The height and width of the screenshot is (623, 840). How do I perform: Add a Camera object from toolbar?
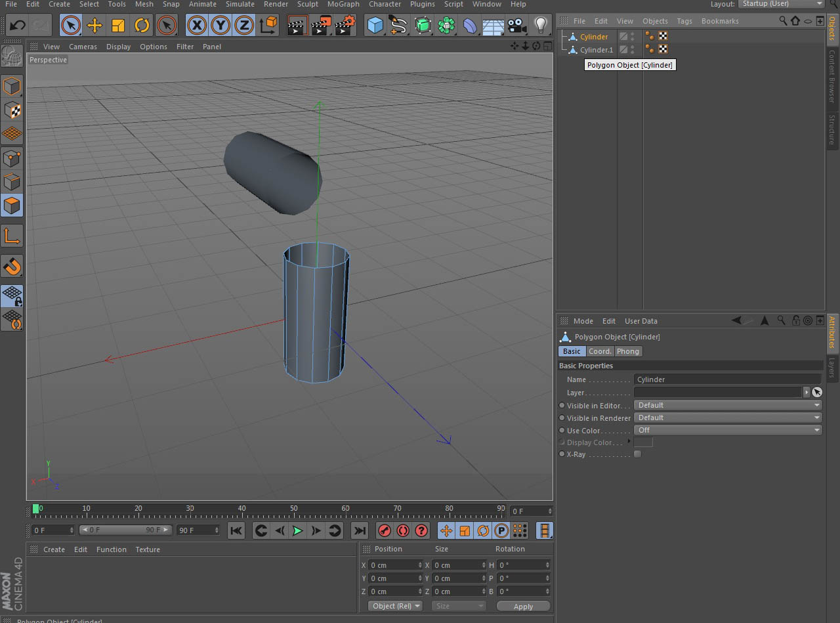pyautogui.click(x=517, y=26)
